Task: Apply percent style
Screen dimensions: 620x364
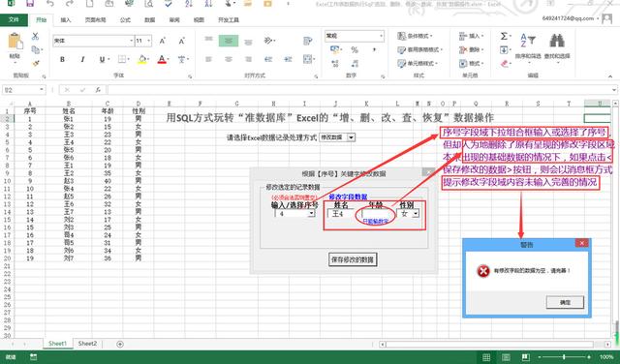Action: pyautogui.click(x=355, y=49)
